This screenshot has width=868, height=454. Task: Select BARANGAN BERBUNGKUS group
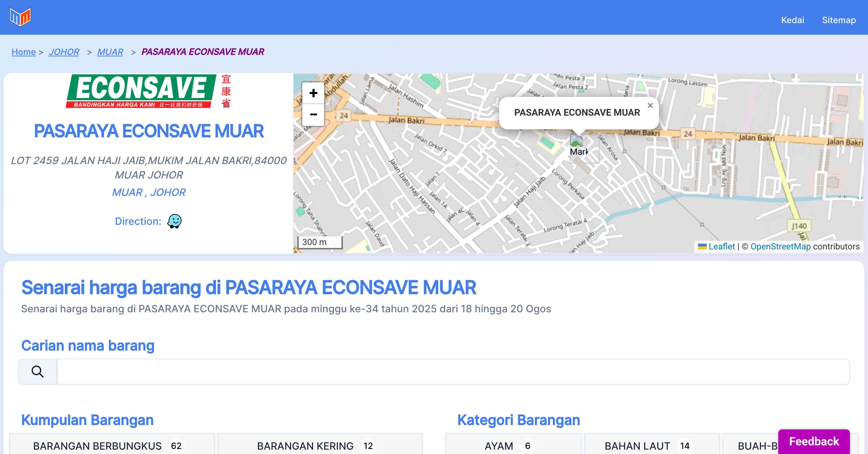point(112,446)
